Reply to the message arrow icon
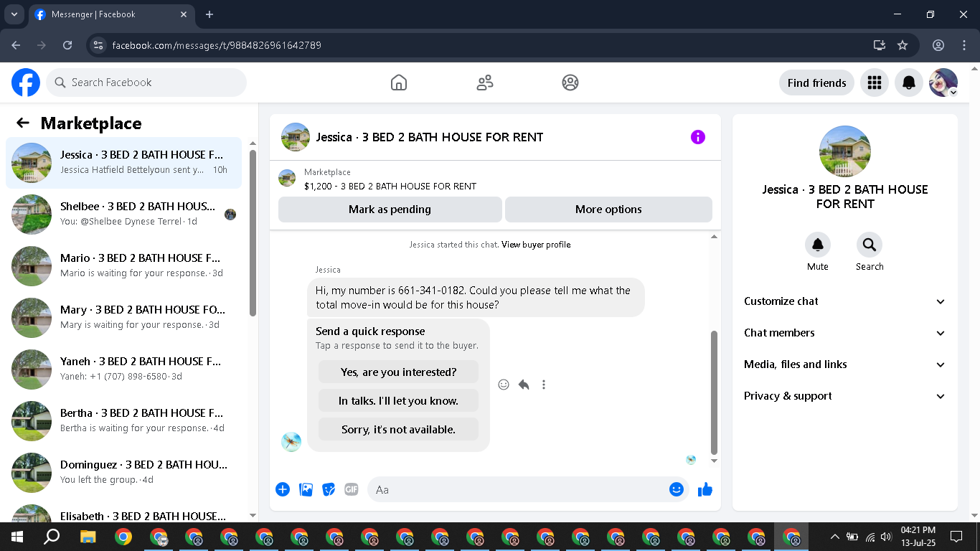This screenshot has height=551, width=980. tap(524, 385)
